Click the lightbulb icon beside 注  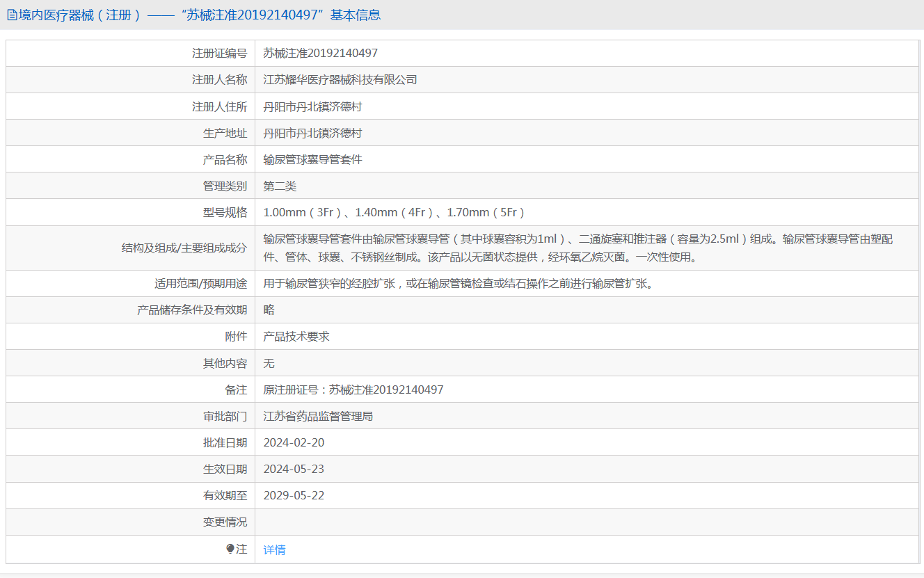(x=230, y=549)
